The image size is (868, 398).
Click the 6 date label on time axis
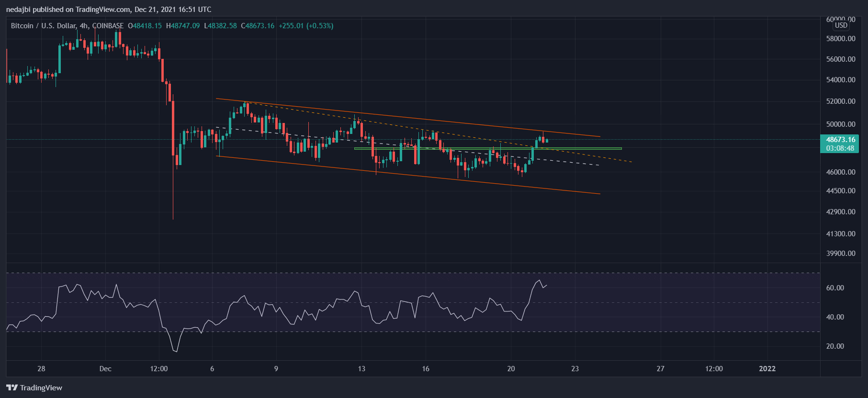pos(212,369)
